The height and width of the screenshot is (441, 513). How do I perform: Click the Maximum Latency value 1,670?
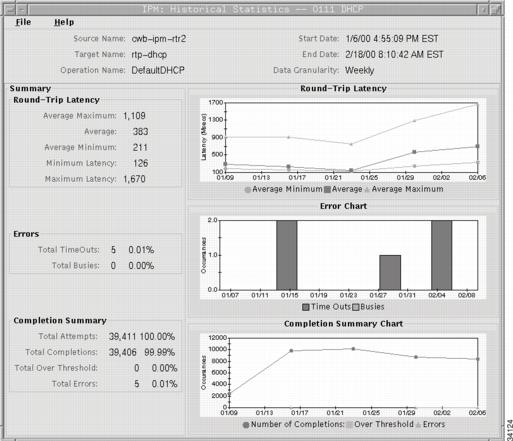pyautogui.click(x=134, y=179)
